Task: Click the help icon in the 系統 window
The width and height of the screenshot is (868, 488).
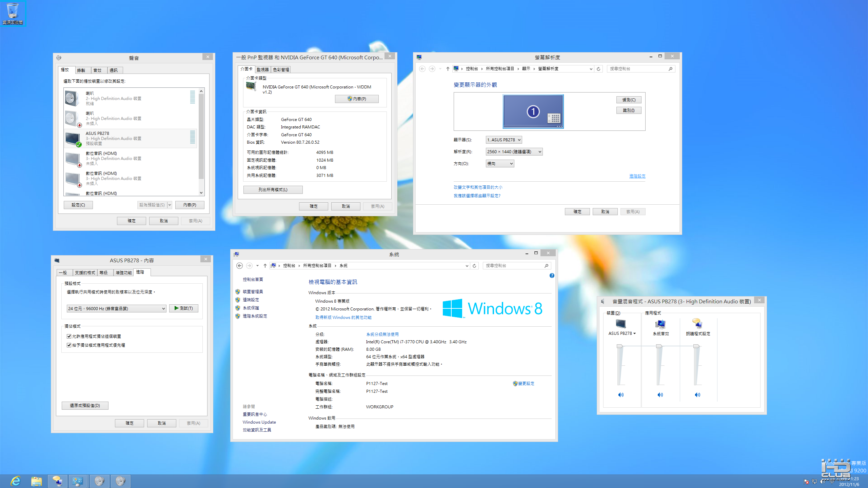Action: (x=552, y=276)
